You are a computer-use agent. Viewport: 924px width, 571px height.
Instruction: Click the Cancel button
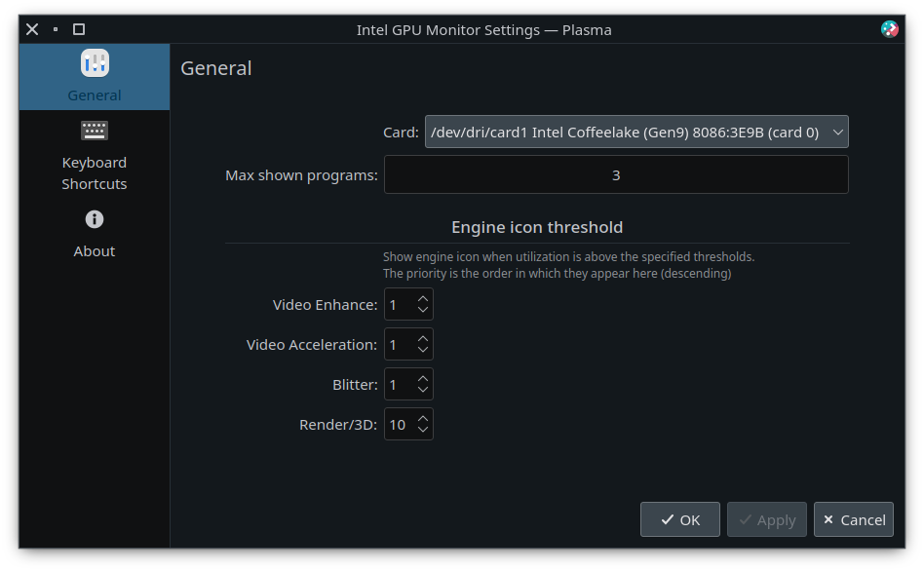coord(853,519)
